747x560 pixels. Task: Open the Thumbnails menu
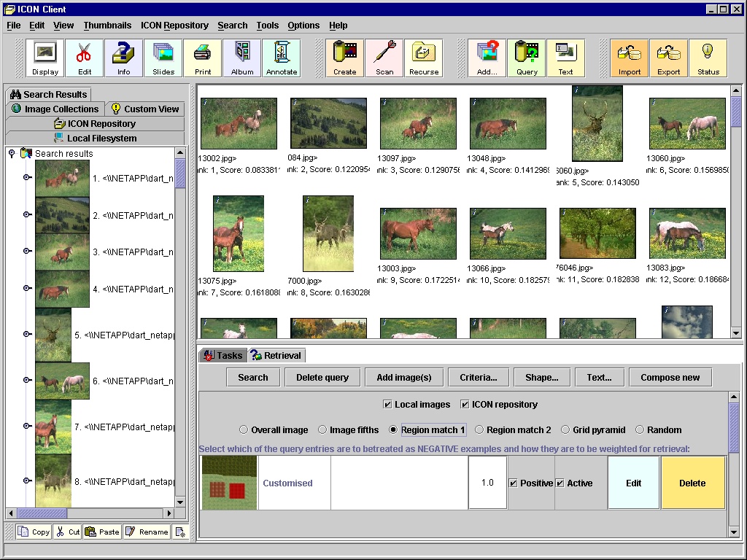[107, 25]
